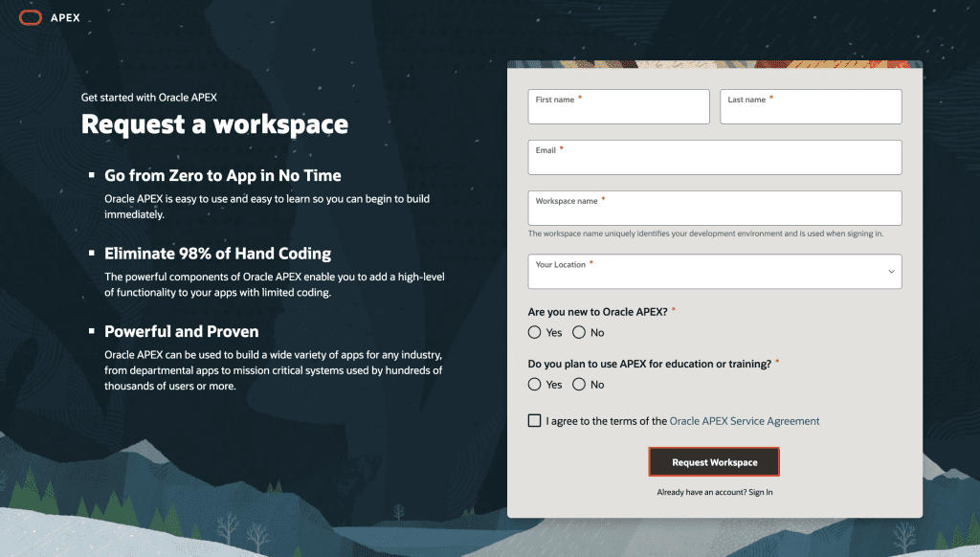Click the Last name input field
Image resolution: width=980 pixels, height=557 pixels.
click(810, 106)
